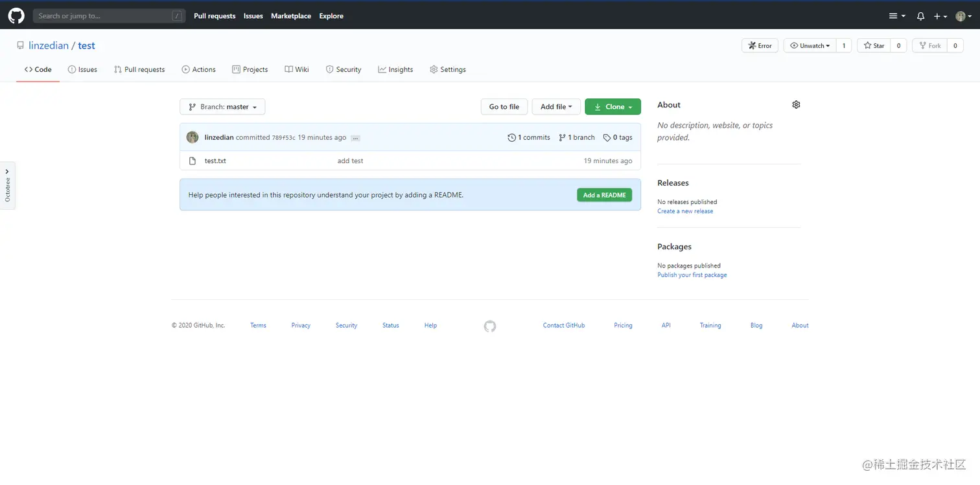Click the fork count 0
Image resolution: width=980 pixels, height=485 pixels.
pyautogui.click(x=955, y=45)
